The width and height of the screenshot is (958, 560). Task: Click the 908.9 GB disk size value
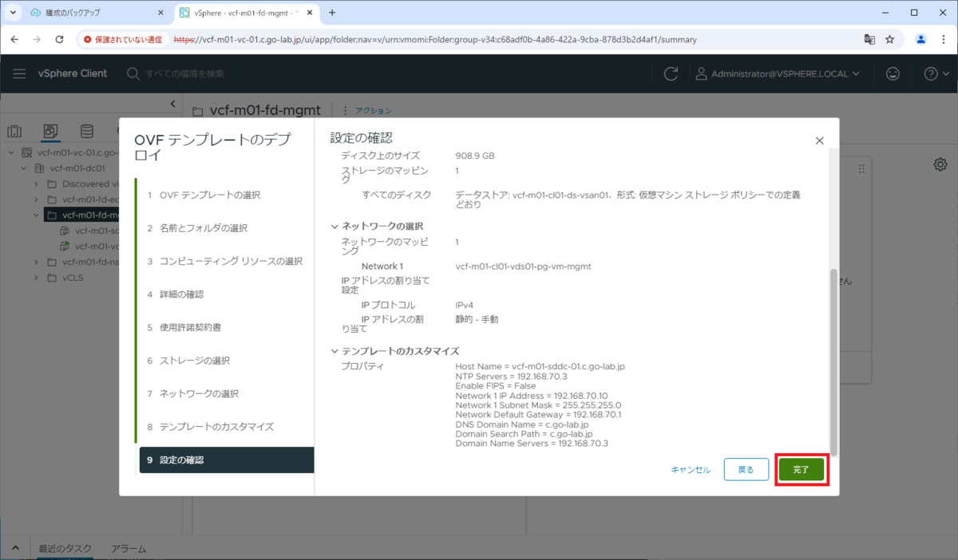point(475,156)
